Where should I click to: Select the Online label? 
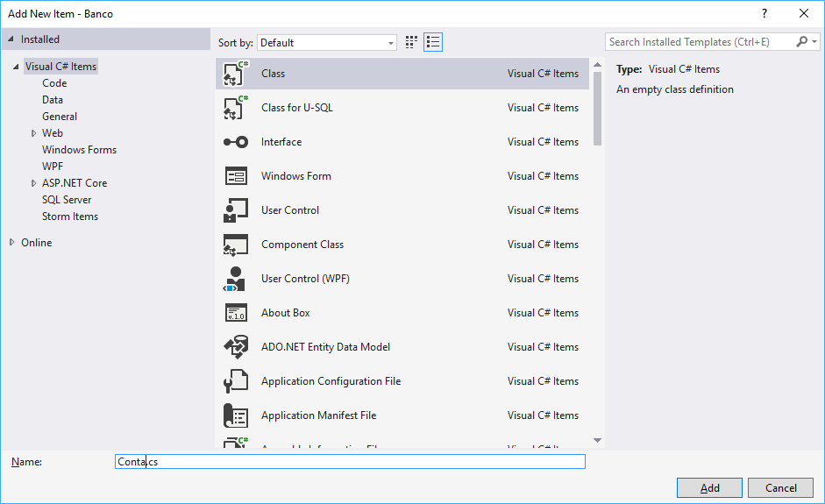[x=36, y=243]
